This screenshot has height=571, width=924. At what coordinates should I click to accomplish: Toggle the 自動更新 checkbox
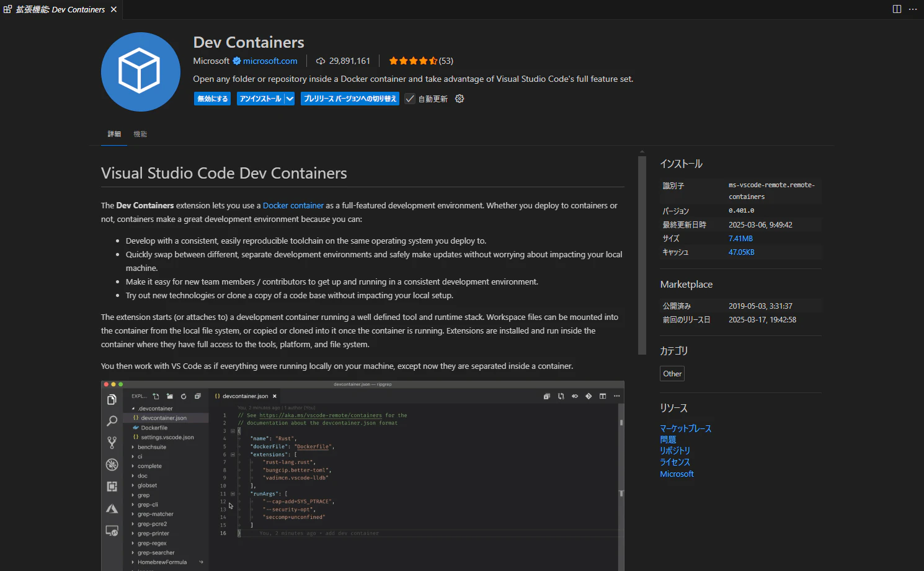[x=410, y=99]
